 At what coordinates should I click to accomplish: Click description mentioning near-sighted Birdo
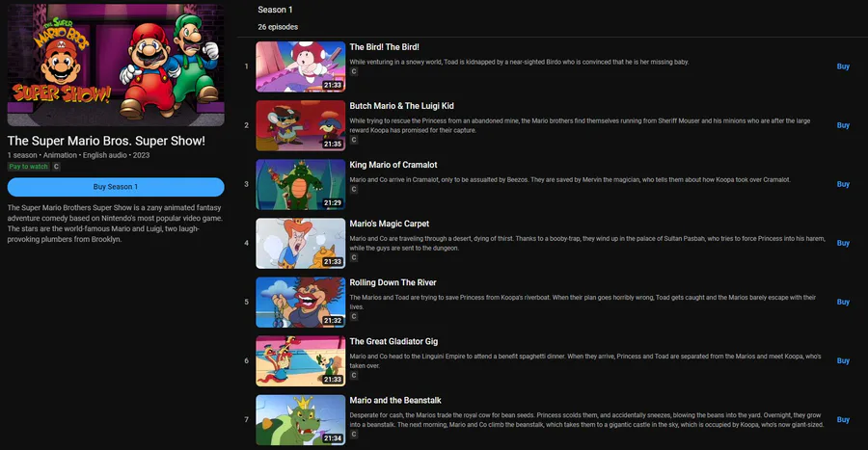point(519,62)
